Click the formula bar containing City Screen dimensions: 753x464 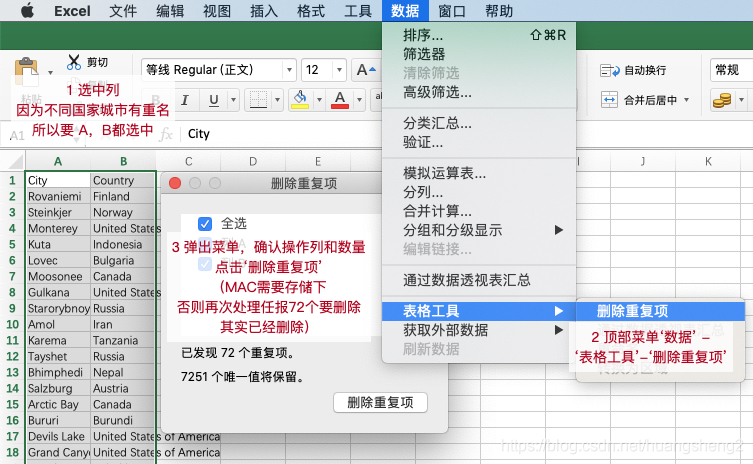coord(466,134)
